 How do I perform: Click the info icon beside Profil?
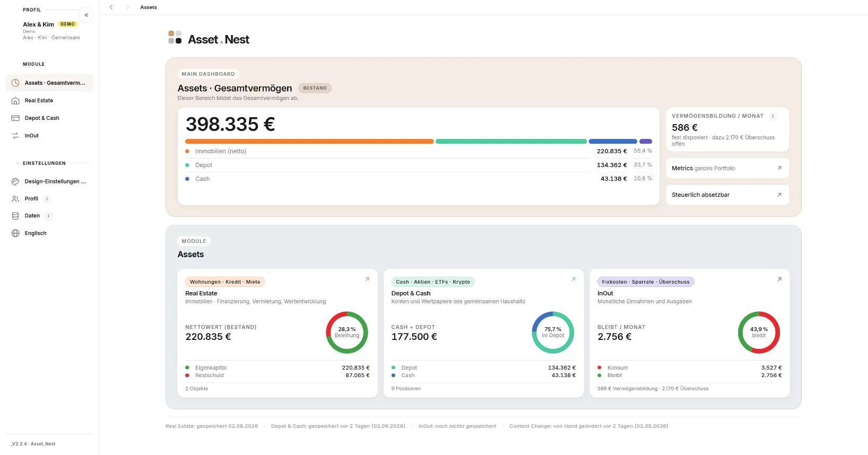47,199
